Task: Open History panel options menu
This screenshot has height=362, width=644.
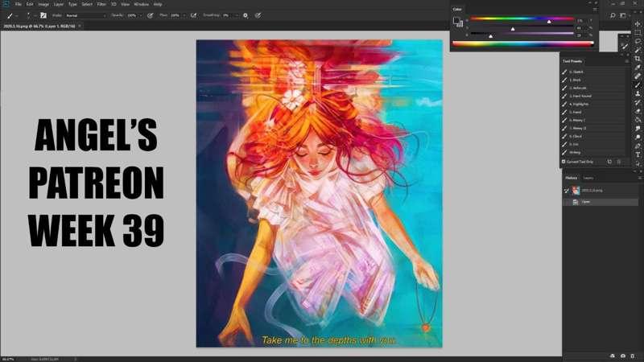Action: tap(639, 178)
